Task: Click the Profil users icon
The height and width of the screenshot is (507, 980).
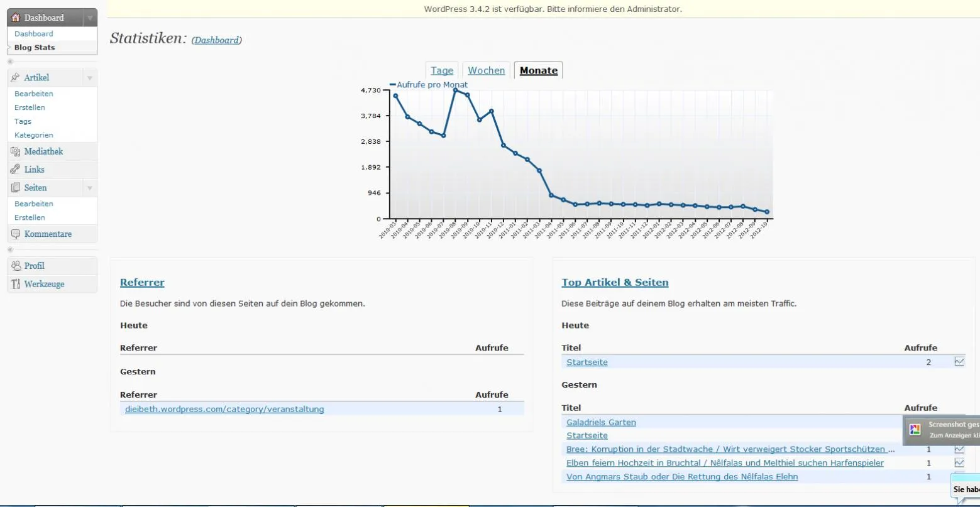Action: (16, 266)
